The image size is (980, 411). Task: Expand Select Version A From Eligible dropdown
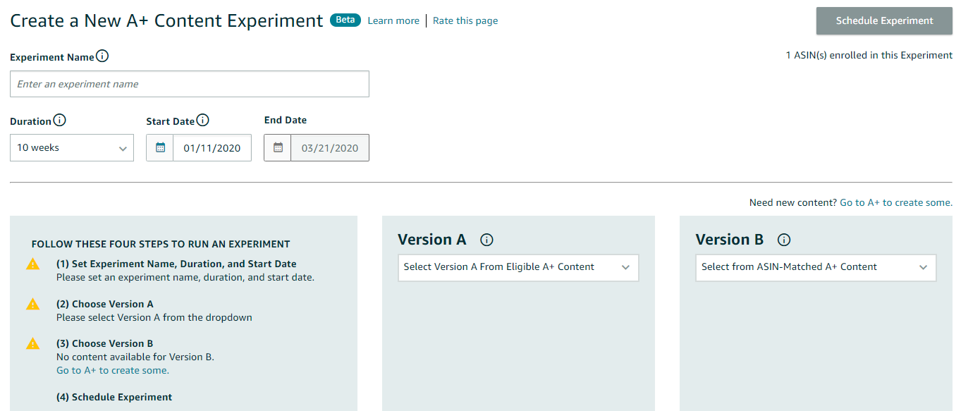click(x=518, y=268)
